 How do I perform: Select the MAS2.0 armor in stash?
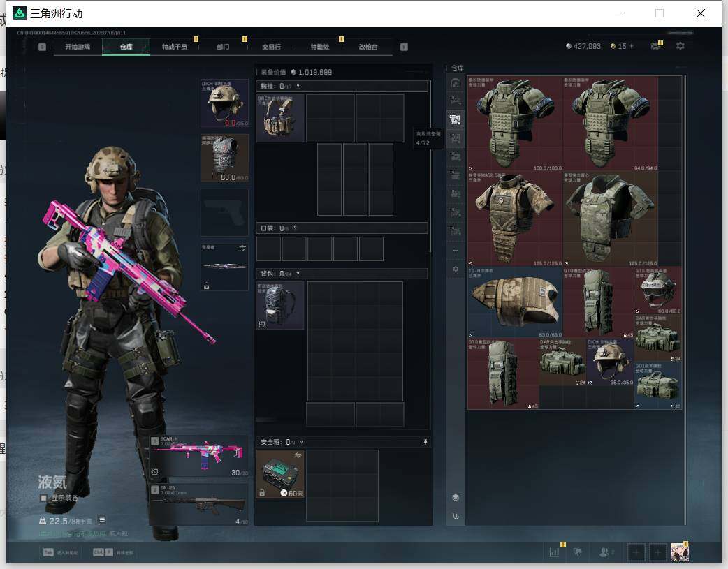514,219
